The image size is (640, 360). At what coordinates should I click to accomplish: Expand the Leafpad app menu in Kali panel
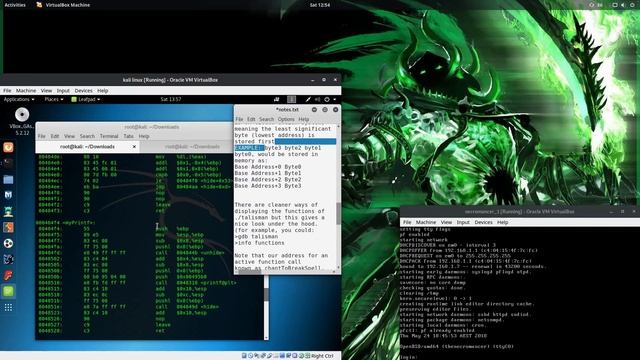[86, 99]
